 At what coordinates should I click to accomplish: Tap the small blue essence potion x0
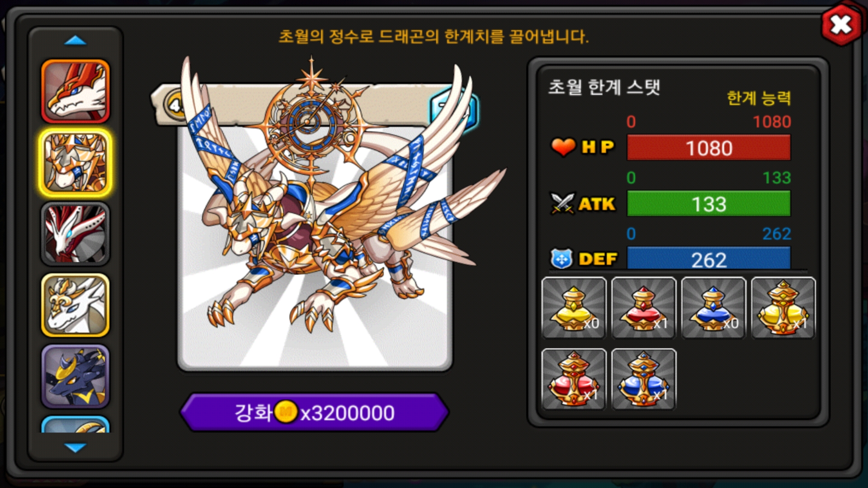pos(713,308)
